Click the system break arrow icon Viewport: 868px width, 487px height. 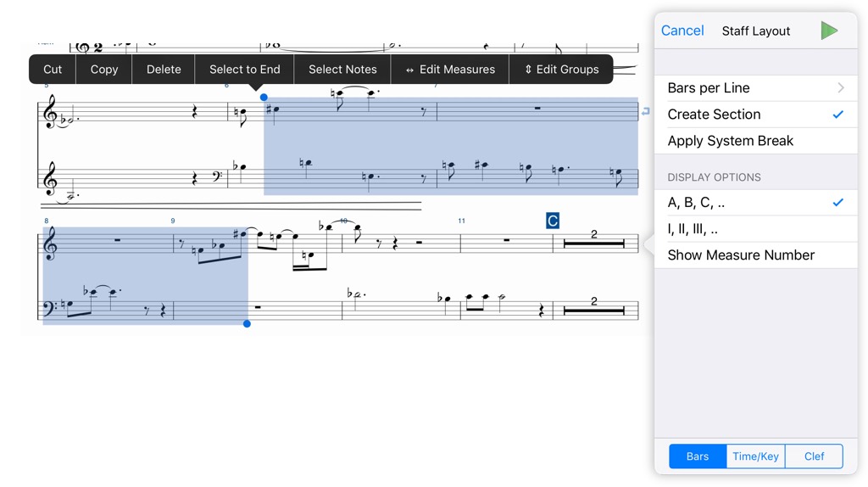point(645,111)
